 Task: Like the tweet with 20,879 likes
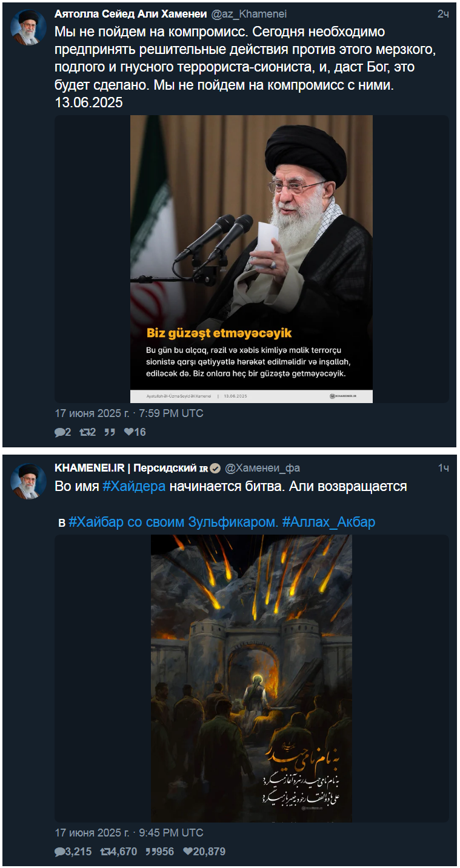188,852
